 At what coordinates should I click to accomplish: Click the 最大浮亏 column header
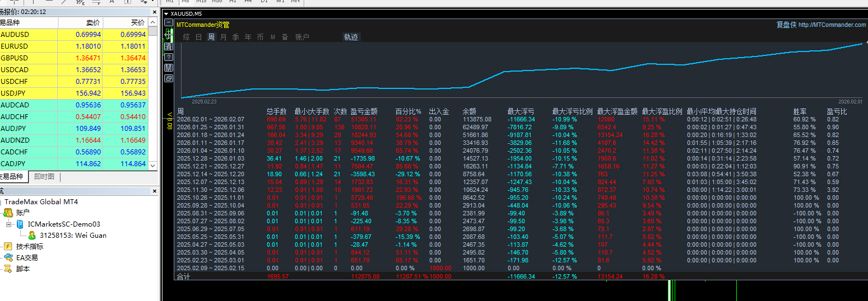coord(521,111)
